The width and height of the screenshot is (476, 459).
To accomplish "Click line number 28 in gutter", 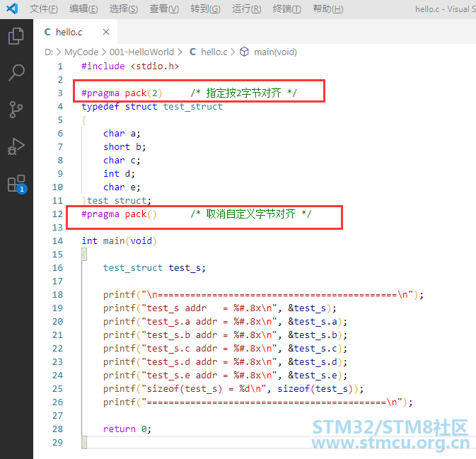I will point(58,429).
